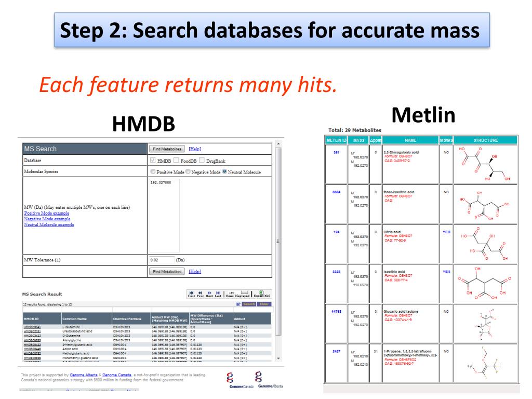Select the Positive Mode radio button

point(153,171)
